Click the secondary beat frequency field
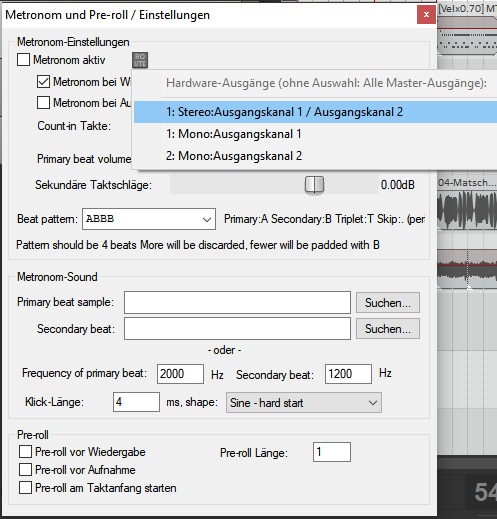This screenshot has width=497, height=519. [x=348, y=374]
